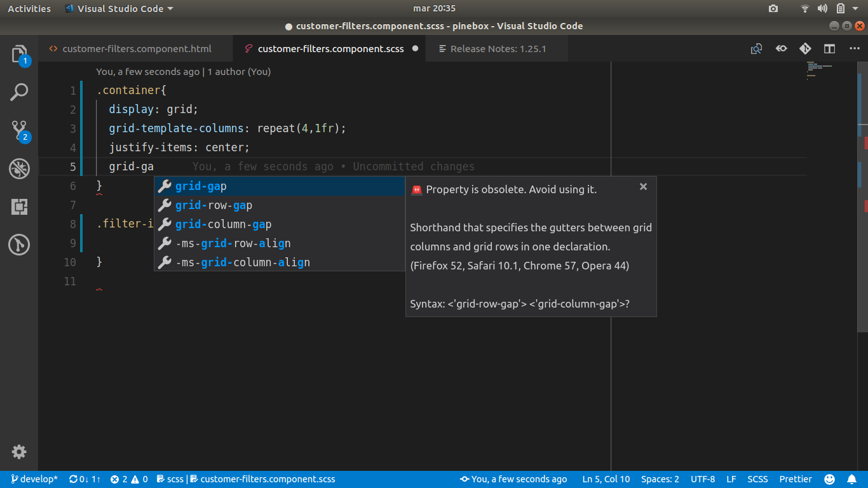Toggle the preview eye icon
Screen dimensions: 868x488
coord(781,48)
